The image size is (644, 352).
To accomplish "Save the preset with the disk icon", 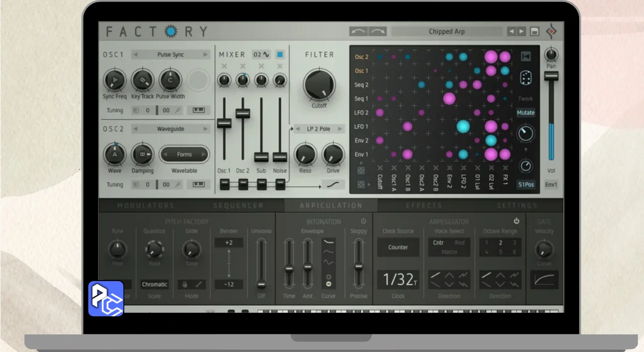I will tap(534, 32).
